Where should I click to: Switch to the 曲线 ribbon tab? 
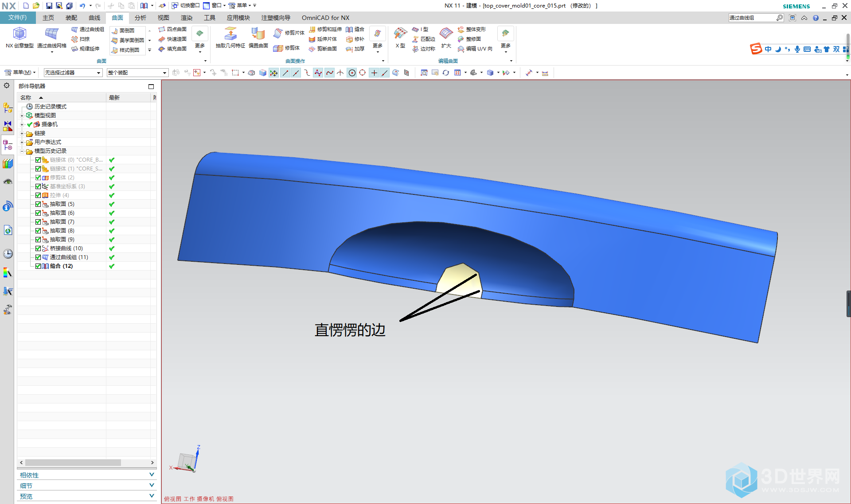pos(94,18)
